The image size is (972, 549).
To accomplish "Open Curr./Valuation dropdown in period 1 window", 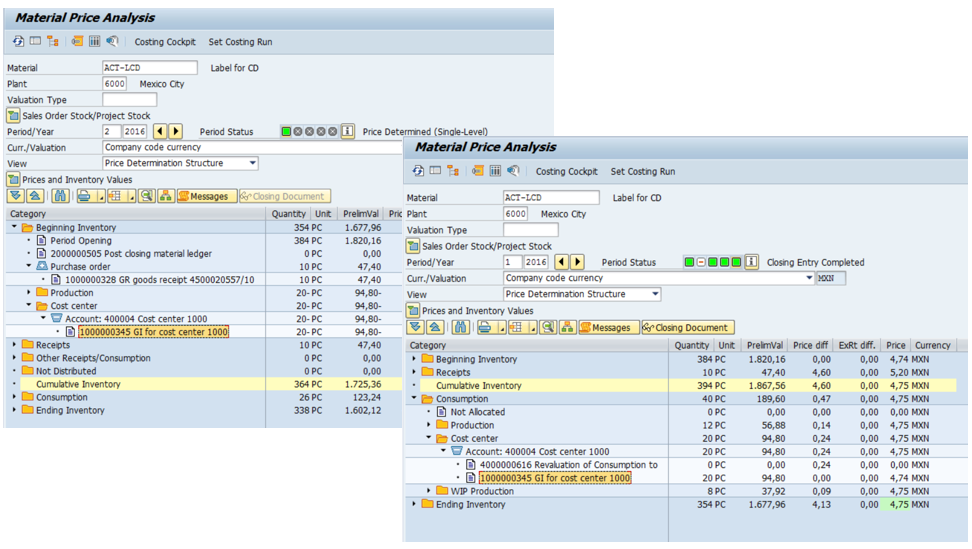I will [x=809, y=278].
